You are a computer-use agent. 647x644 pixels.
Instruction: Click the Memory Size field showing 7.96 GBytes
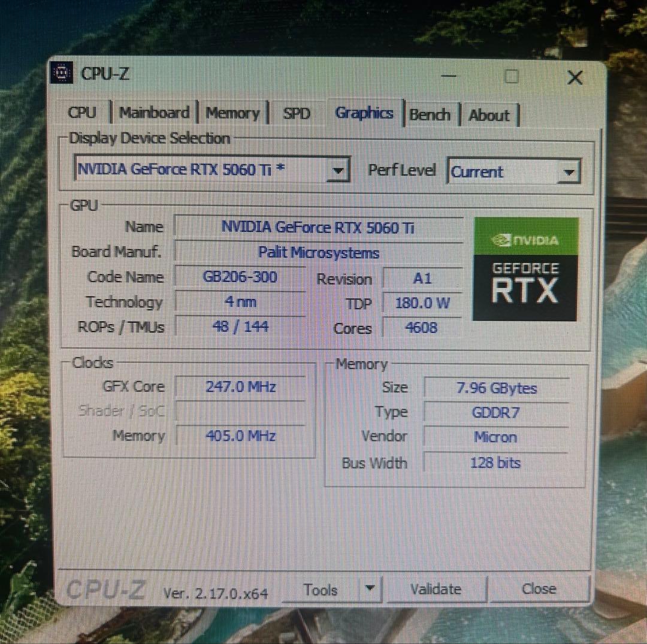[x=495, y=388]
